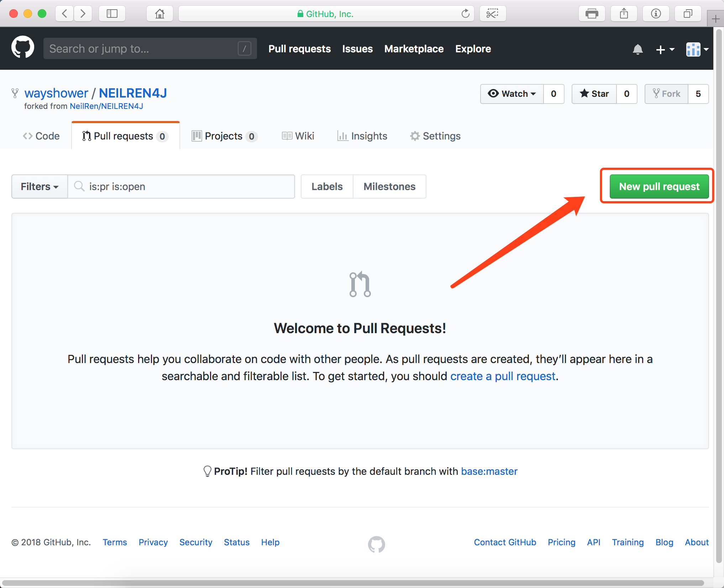Open the Pricing footer link

tap(561, 542)
